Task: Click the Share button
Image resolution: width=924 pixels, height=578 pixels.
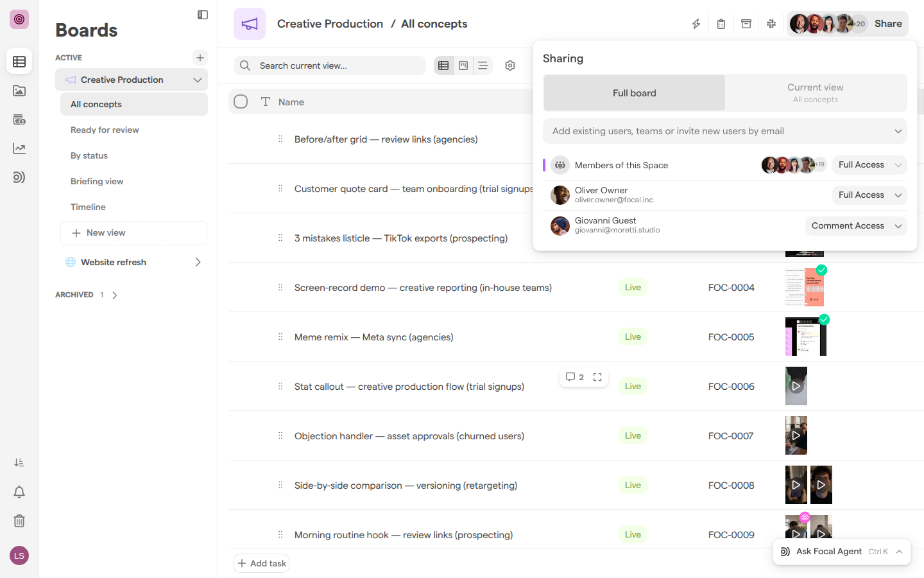Action: point(888,24)
